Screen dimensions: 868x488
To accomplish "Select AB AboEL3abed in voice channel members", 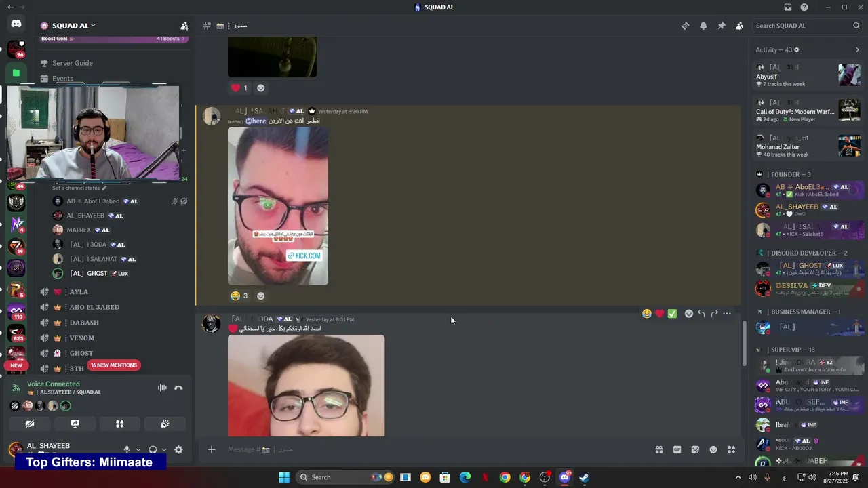I will 93,201.
